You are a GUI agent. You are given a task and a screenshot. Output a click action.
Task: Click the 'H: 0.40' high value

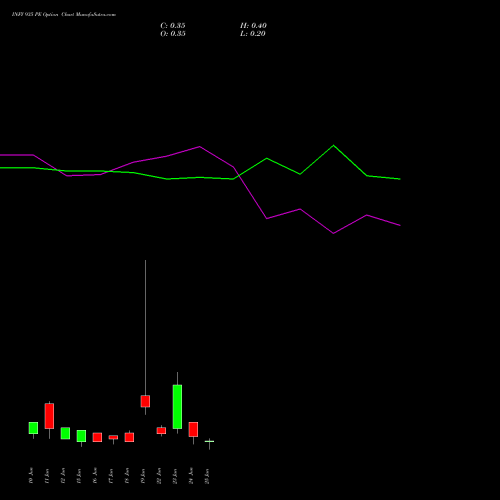pyautogui.click(x=253, y=26)
